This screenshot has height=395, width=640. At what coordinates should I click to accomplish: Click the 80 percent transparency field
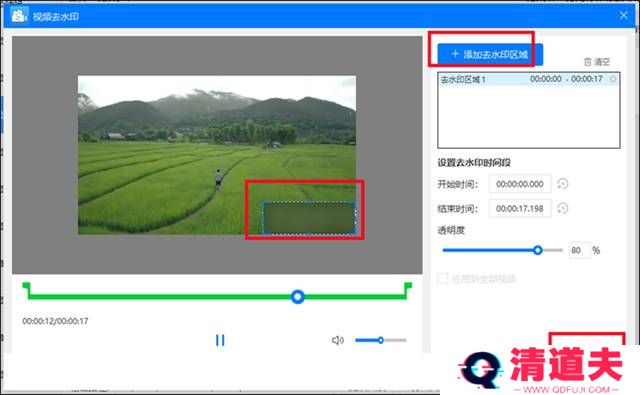click(x=579, y=250)
